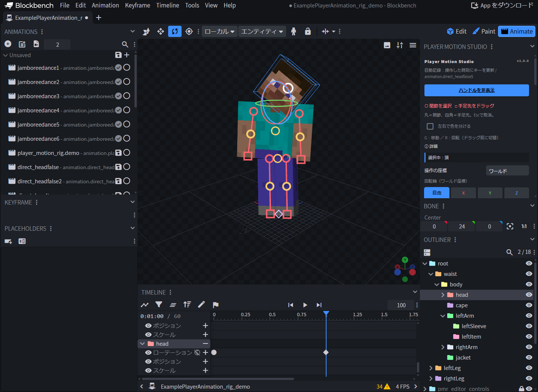This screenshot has width=538, height=392.
Task: Click the ハンドルを非表示 button
Action: pyautogui.click(x=476, y=90)
